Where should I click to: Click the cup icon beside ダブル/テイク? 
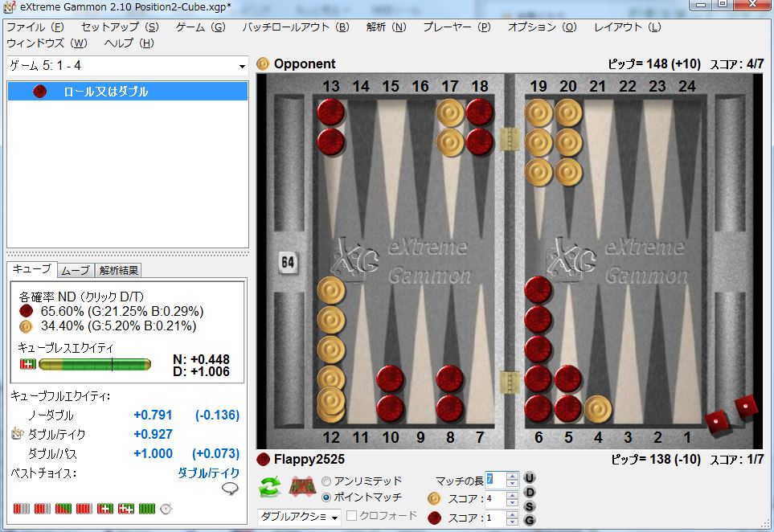pyautogui.click(x=17, y=434)
